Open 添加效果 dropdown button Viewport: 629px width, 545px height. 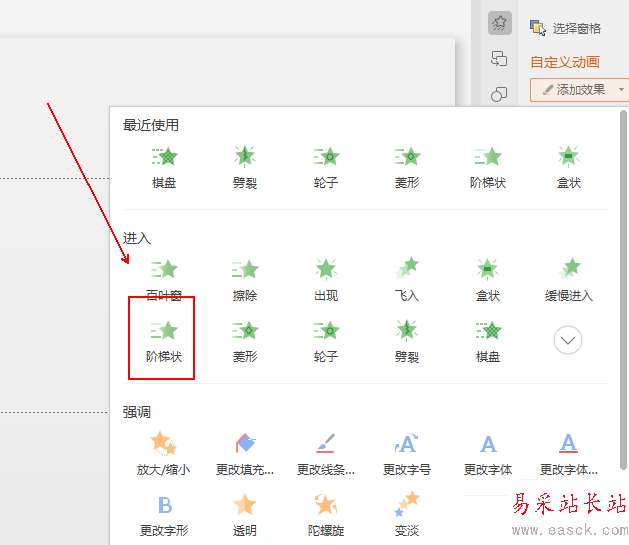579,90
